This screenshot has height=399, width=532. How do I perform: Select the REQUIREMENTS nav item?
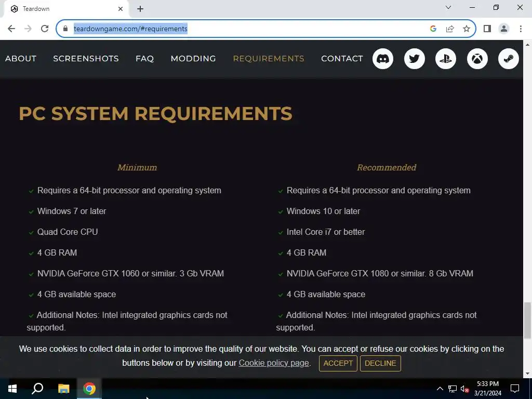pyautogui.click(x=269, y=59)
